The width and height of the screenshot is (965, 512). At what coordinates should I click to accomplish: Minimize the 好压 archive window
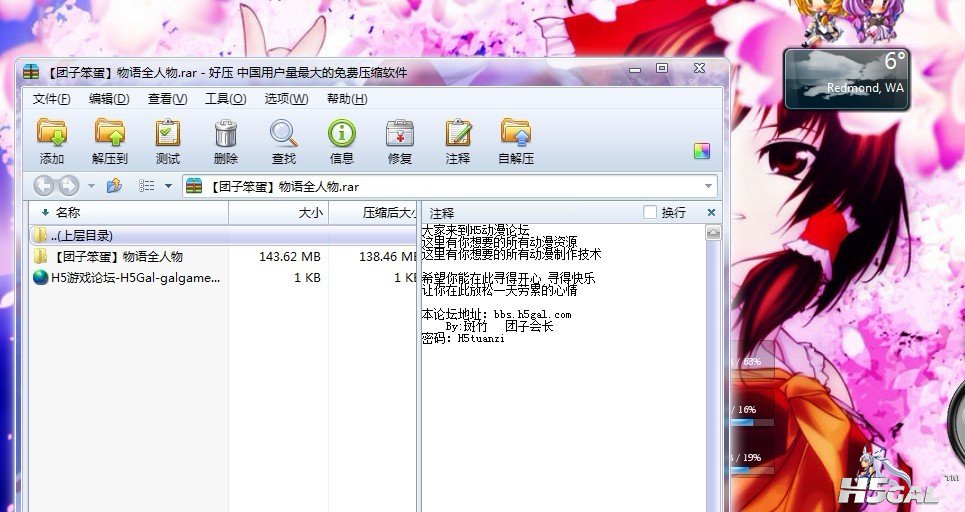click(635, 70)
